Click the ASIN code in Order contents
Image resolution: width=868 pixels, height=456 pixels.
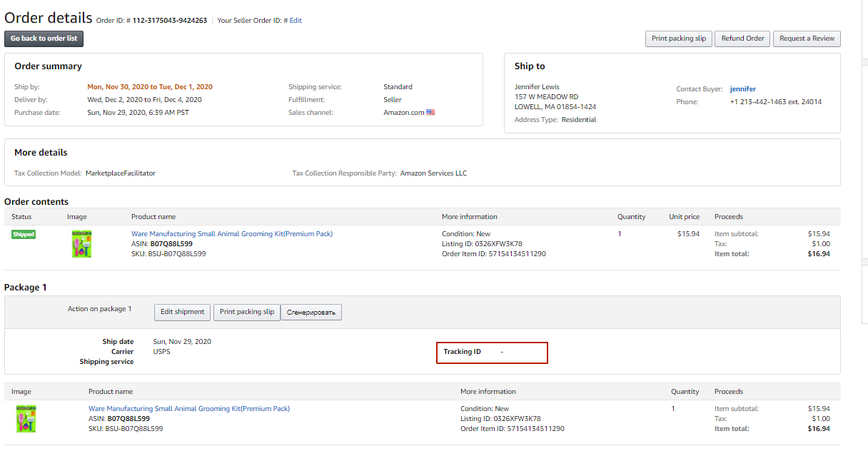(170, 244)
